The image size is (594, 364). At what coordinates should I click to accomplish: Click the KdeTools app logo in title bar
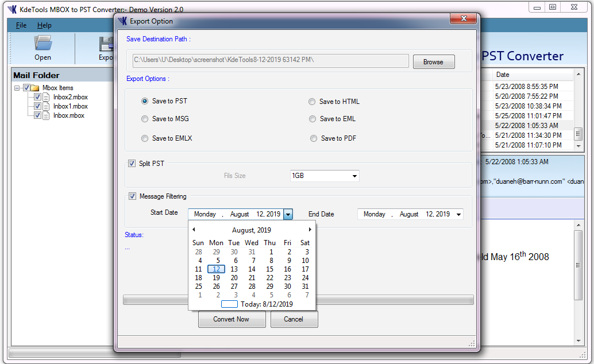[11, 10]
